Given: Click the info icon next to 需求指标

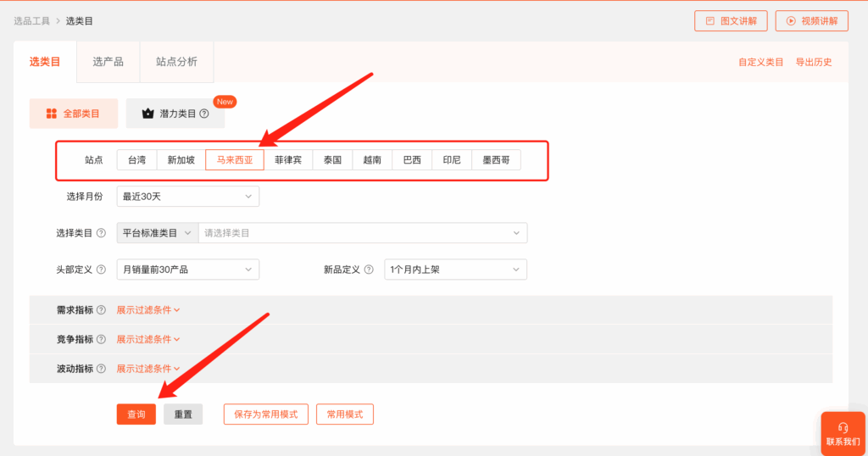Looking at the screenshot, I should pos(102,310).
